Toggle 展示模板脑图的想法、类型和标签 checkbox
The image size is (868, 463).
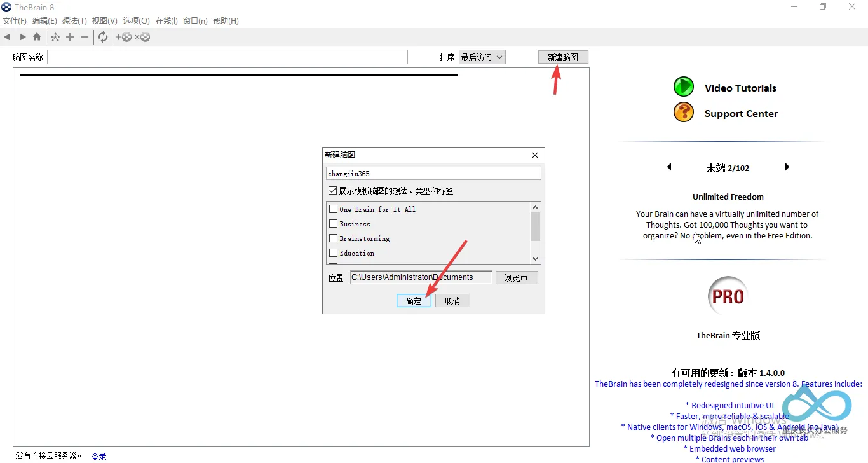pos(332,191)
